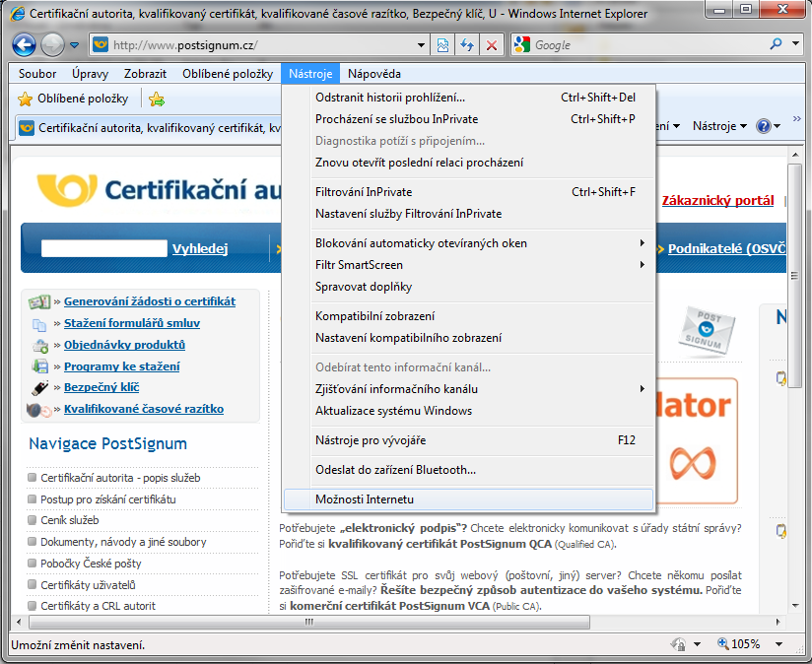Expand the command bar overflow chevron
This screenshot has width=812, height=664.
coord(796,119)
